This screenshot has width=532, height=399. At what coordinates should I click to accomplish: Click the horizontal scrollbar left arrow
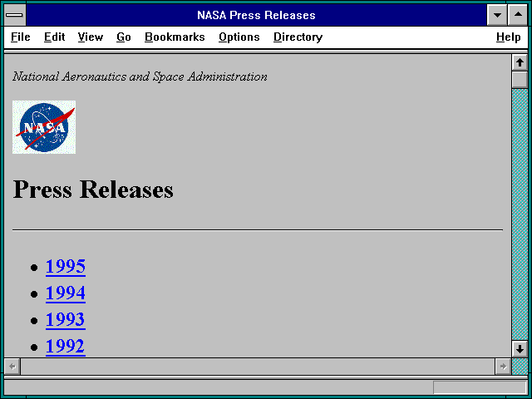point(12,367)
